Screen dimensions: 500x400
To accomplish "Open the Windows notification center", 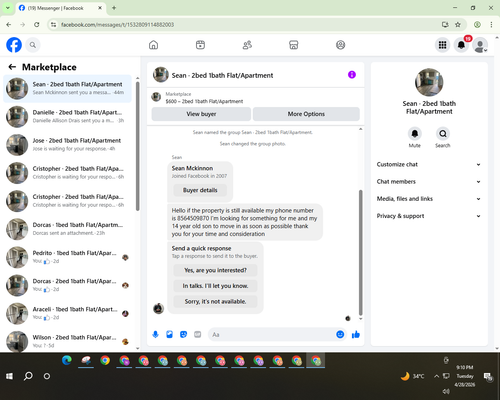I will point(488,377).
